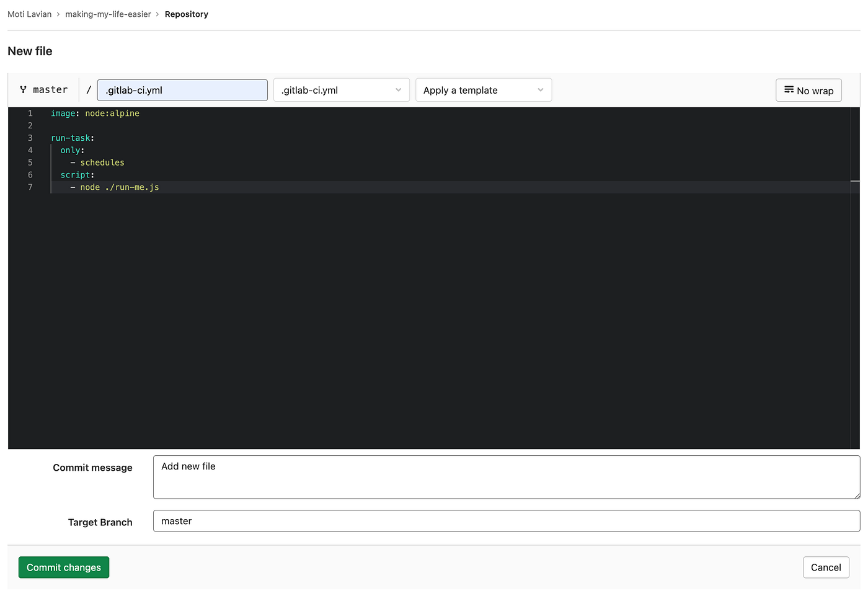Click the Repository breadcrumb item

(x=186, y=14)
